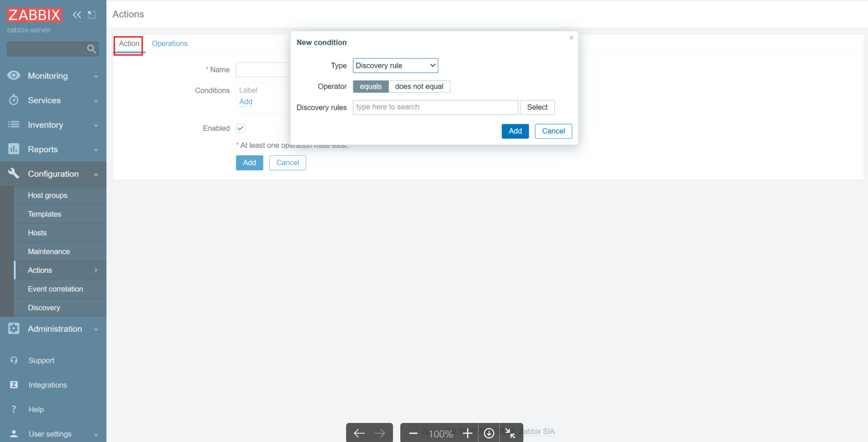Click the Zabbix logo
The width and height of the screenshot is (868, 442).
34,15
